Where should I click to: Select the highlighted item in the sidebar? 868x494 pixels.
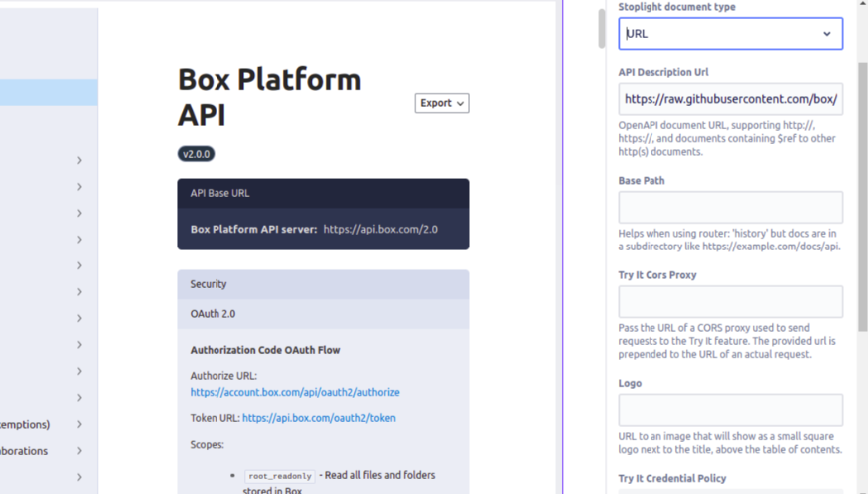coord(48,93)
